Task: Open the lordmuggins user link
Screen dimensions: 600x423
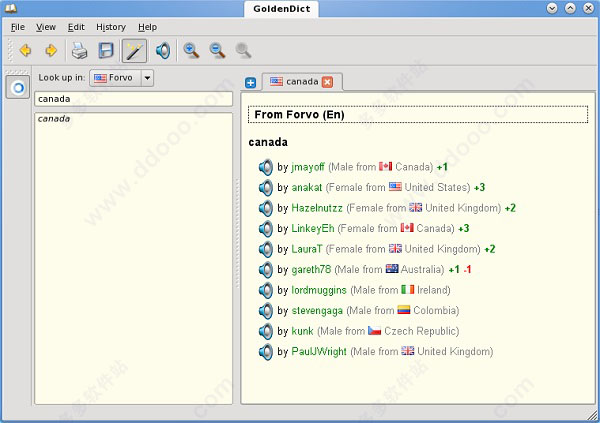Action: pos(319,290)
